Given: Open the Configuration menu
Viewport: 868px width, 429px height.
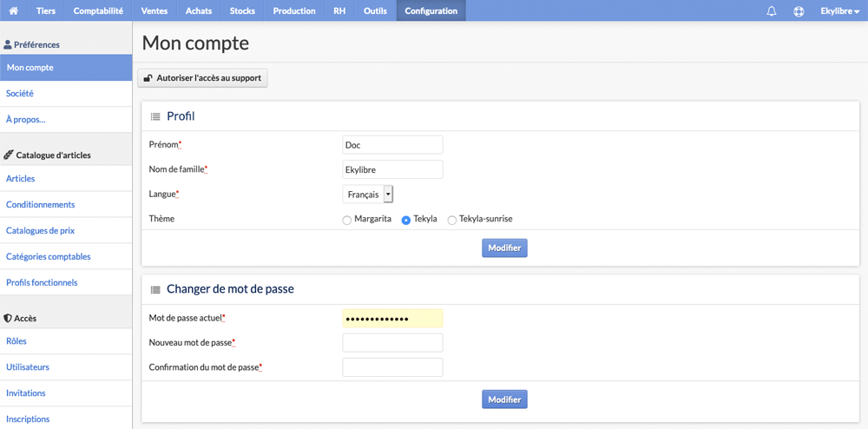Looking at the screenshot, I should (431, 10).
